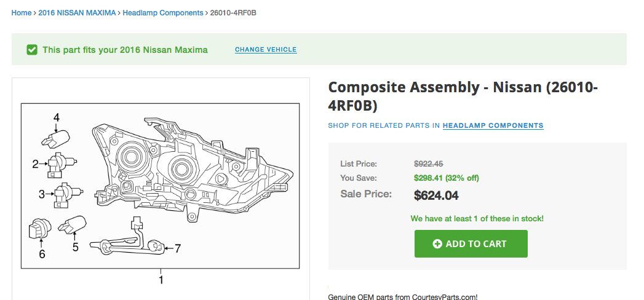This screenshot has width=644, height=300.
Task: Click the $624.04 sale price
Action: click(x=436, y=196)
